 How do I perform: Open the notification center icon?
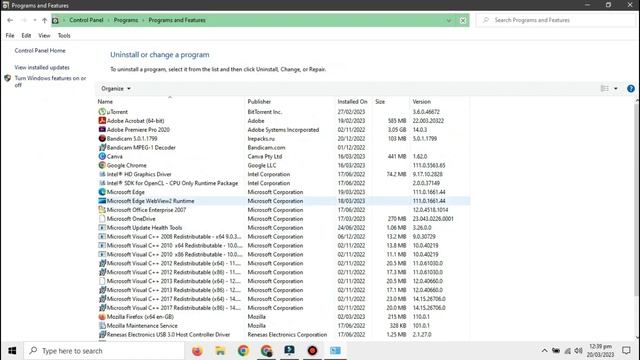coord(626,351)
